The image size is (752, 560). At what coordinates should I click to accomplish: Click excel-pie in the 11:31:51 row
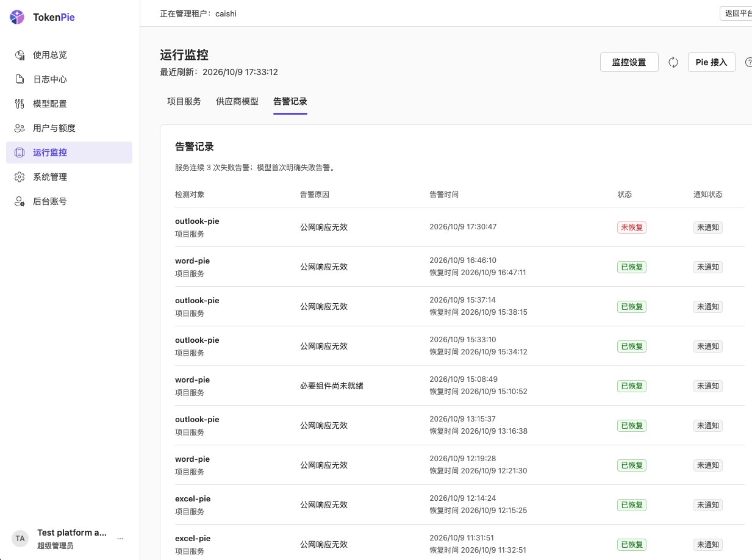click(x=193, y=539)
